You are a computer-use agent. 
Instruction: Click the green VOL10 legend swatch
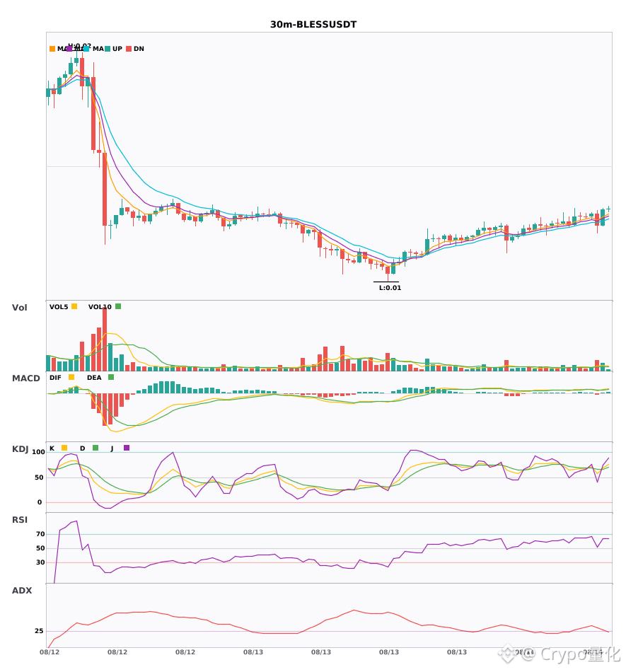pyautogui.click(x=118, y=306)
